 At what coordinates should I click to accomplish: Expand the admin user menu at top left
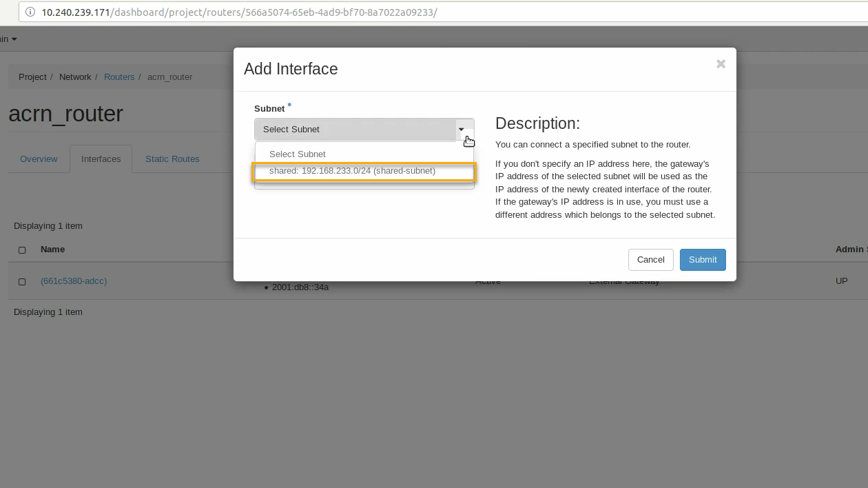pyautogui.click(x=8, y=39)
